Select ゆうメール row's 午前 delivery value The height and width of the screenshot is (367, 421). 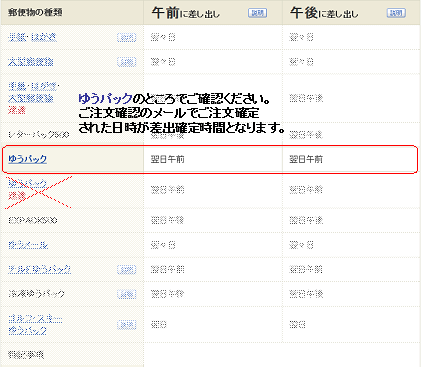(x=163, y=245)
